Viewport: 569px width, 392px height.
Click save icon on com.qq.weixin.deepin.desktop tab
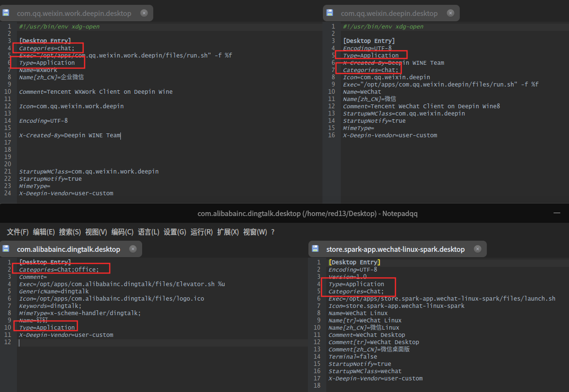point(330,13)
